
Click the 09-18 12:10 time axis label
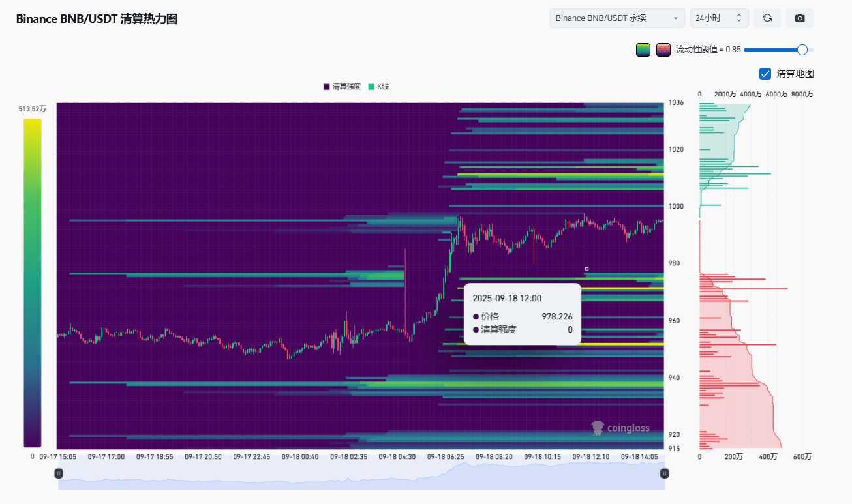(x=591, y=457)
